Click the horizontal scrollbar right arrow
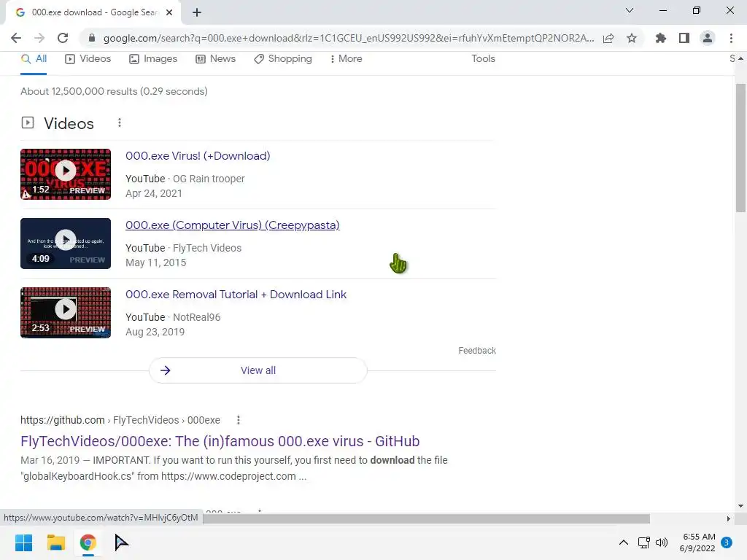Image resolution: width=747 pixels, height=560 pixels. (728, 518)
